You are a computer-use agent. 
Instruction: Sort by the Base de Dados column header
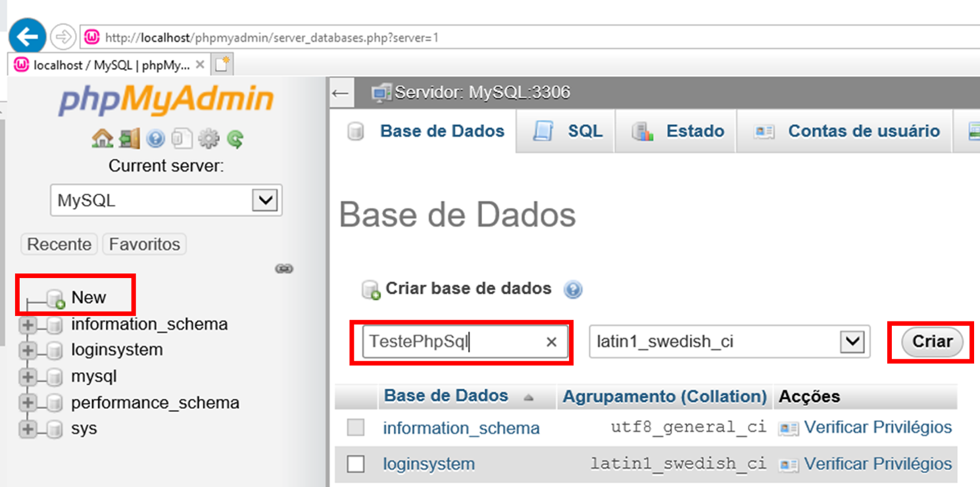446,396
